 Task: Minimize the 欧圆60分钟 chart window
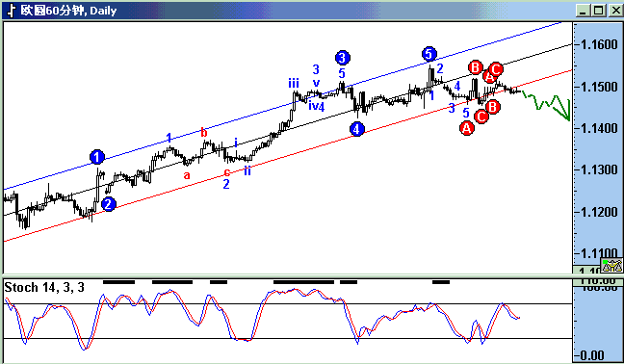tap(583, 11)
